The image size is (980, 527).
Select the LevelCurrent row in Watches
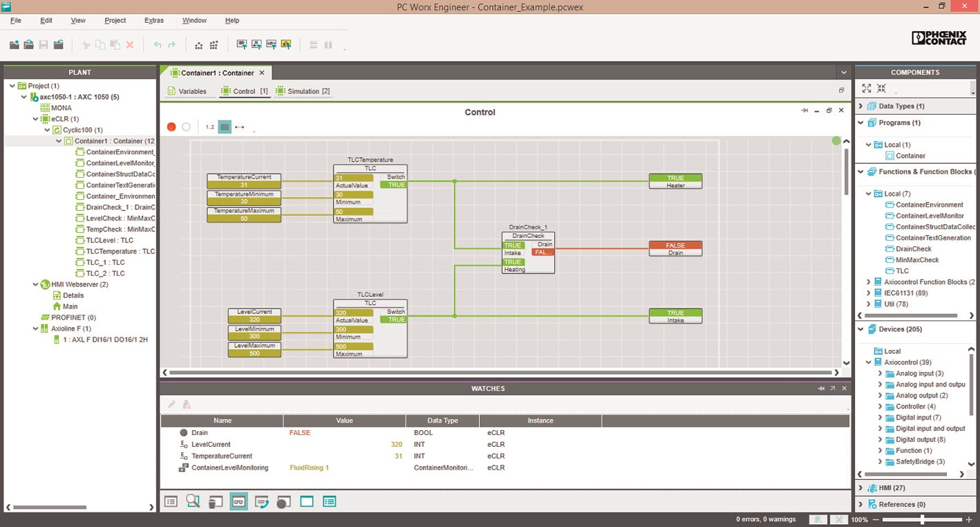[211, 445]
